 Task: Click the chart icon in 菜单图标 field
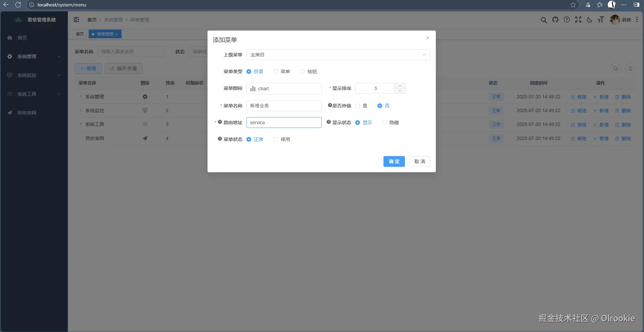[x=253, y=89]
